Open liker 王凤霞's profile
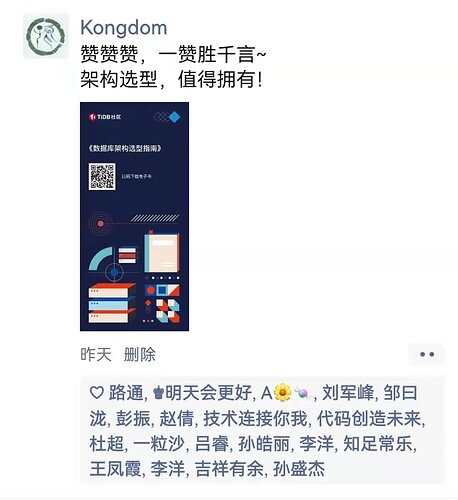This screenshot has height=500, width=458. [115, 469]
